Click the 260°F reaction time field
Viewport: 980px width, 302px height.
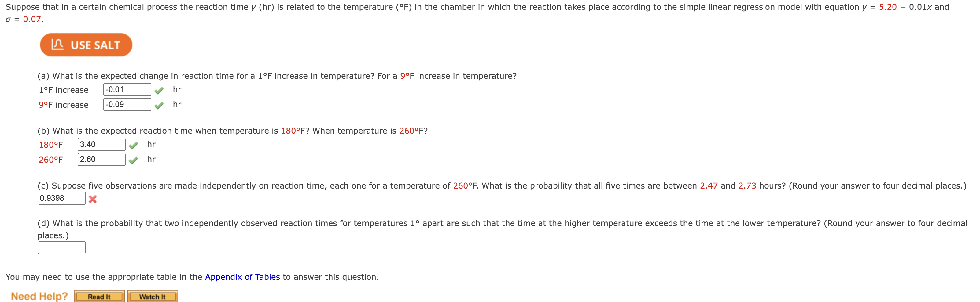tap(101, 159)
